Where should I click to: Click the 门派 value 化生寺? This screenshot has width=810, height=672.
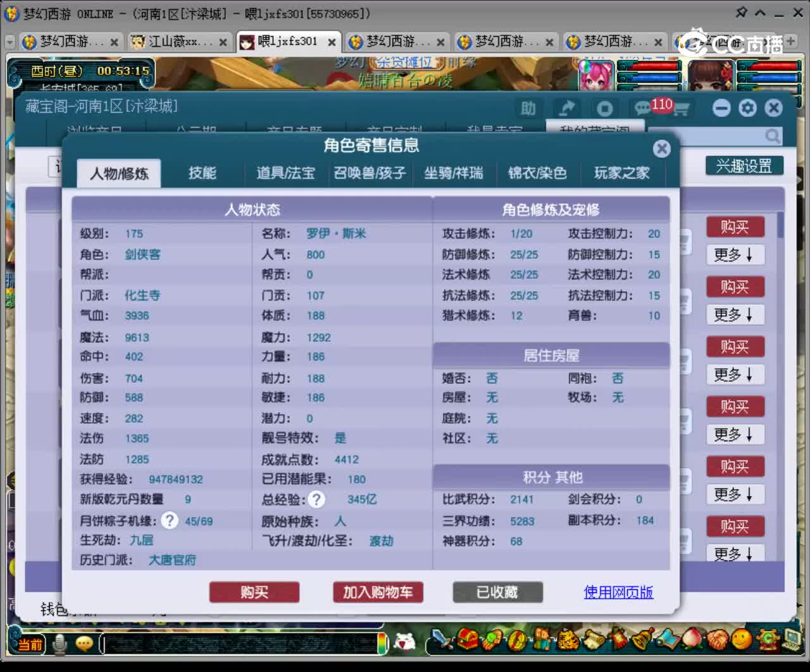(x=142, y=296)
